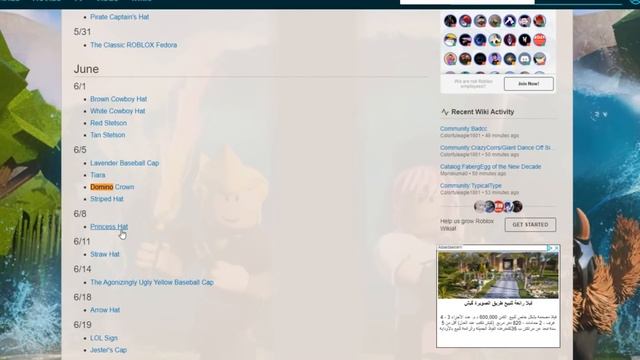The image size is (640, 360).
Task: Open the Tiara link
Action: pyautogui.click(x=98, y=175)
